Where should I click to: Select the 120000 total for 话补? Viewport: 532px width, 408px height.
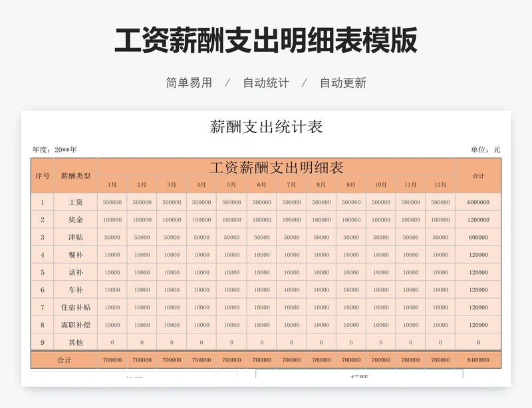(478, 272)
